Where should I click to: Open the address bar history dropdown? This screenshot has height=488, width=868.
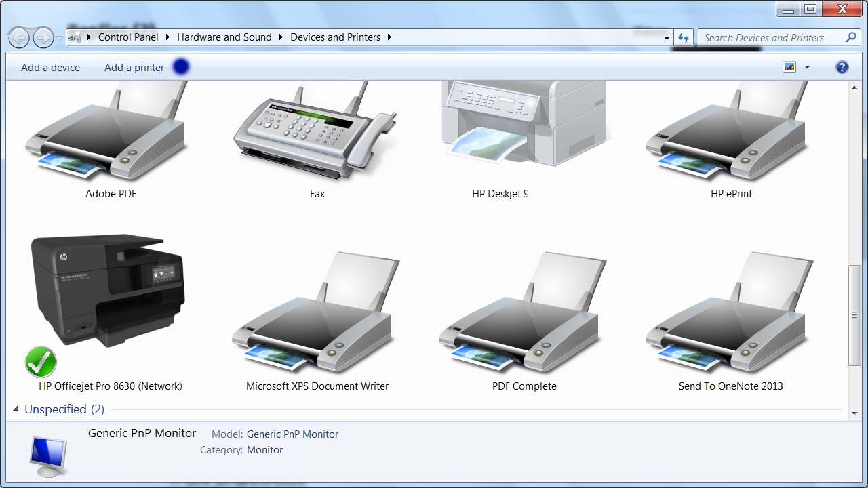click(667, 38)
